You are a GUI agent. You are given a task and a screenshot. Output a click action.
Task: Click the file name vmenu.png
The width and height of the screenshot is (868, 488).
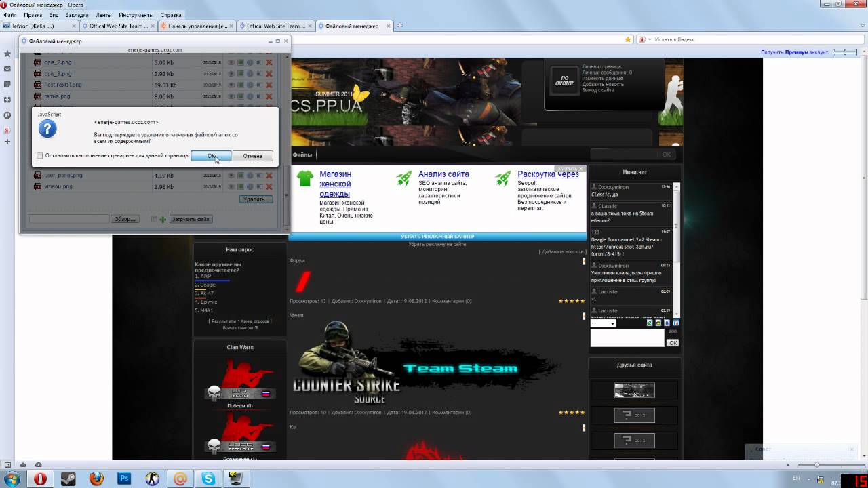pyautogui.click(x=58, y=186)
